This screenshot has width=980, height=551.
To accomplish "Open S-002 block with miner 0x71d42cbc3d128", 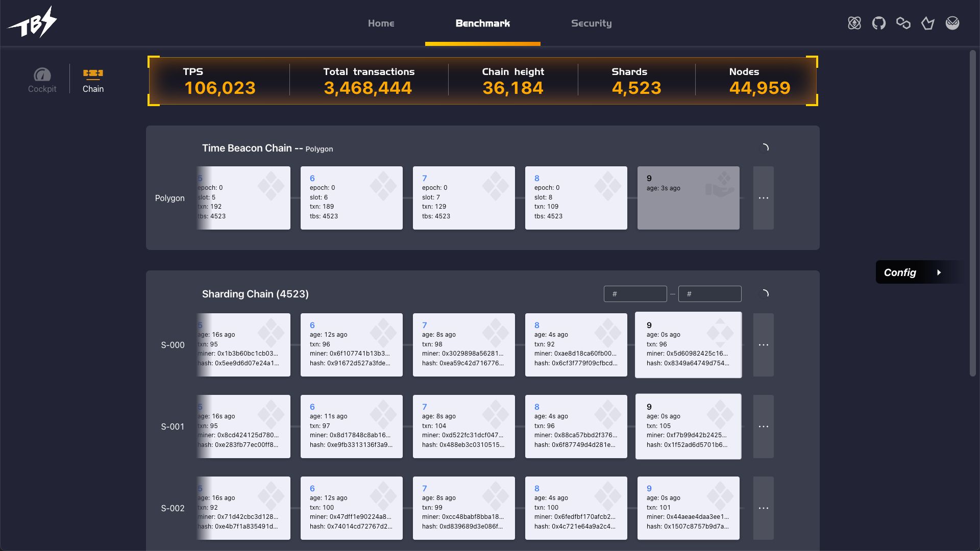I will (244, 508).
